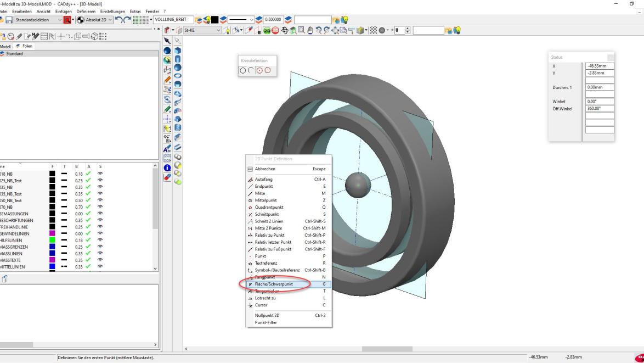Image resolution: width=644 pixels, height=363 pixels.
Task: Toggle visibility eye of MITTELLINIEN layer
Action: [100, 267]
